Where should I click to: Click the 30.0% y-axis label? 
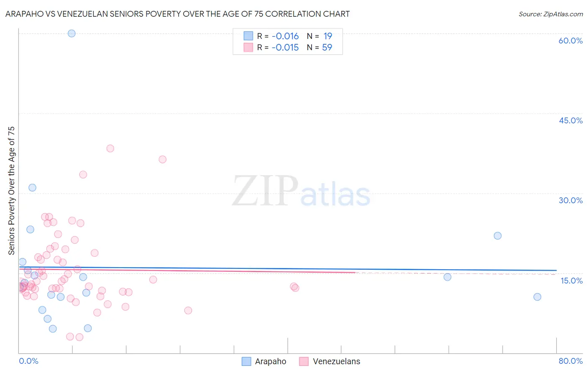570,200
